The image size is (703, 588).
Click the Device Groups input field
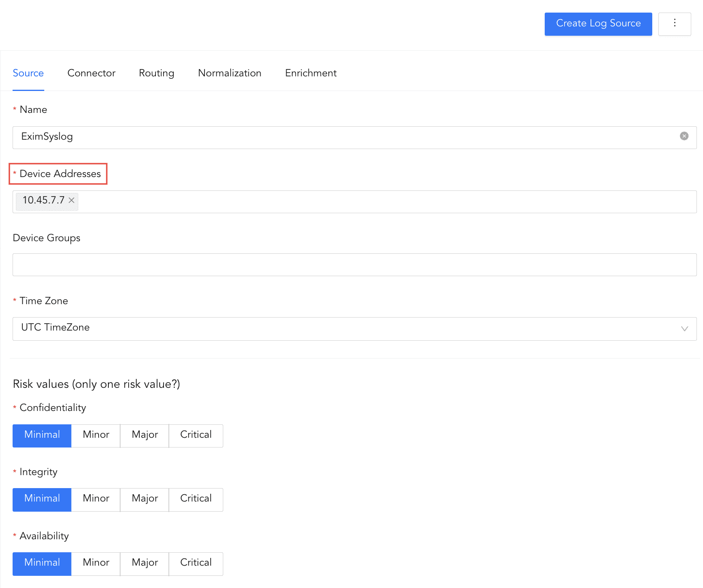[x=354, y=265]
